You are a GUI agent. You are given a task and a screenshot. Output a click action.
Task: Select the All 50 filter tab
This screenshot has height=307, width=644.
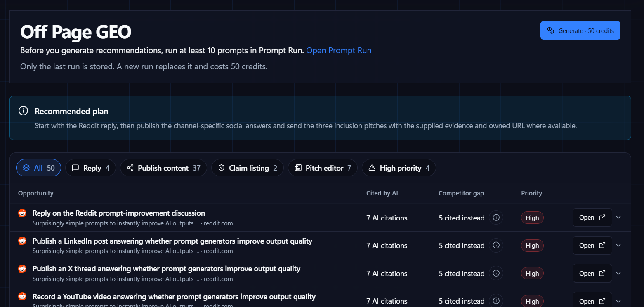click(x=38, y=168)
